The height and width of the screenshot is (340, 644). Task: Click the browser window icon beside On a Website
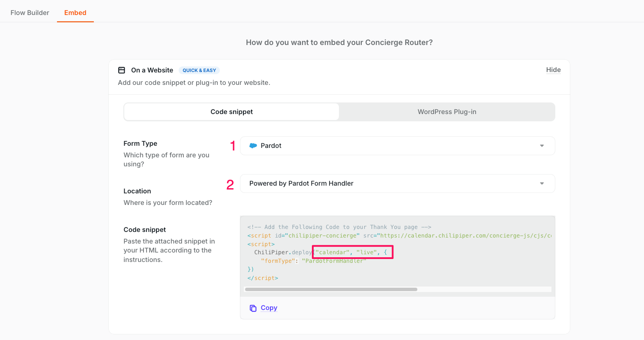pos(122,70)
